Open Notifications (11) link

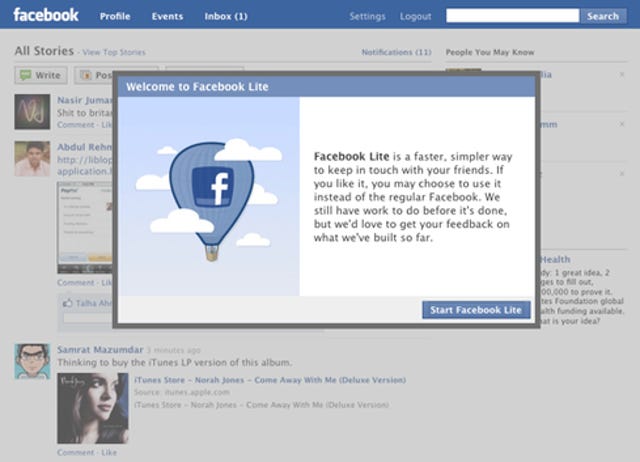point(396,52)
